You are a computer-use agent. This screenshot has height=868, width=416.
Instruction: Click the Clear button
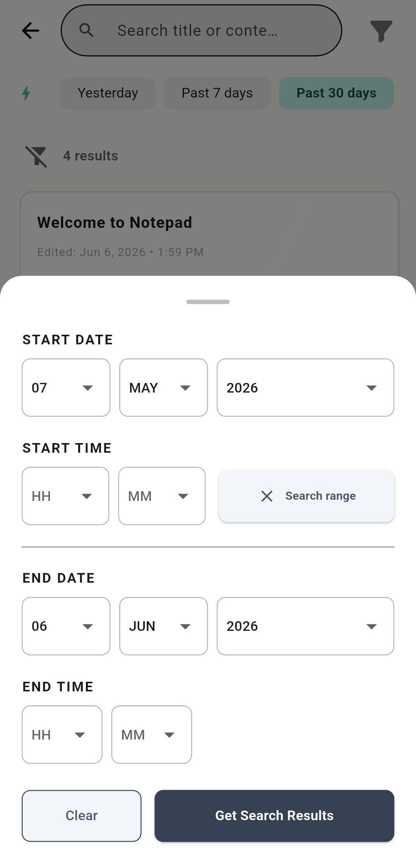coord(82,816)
